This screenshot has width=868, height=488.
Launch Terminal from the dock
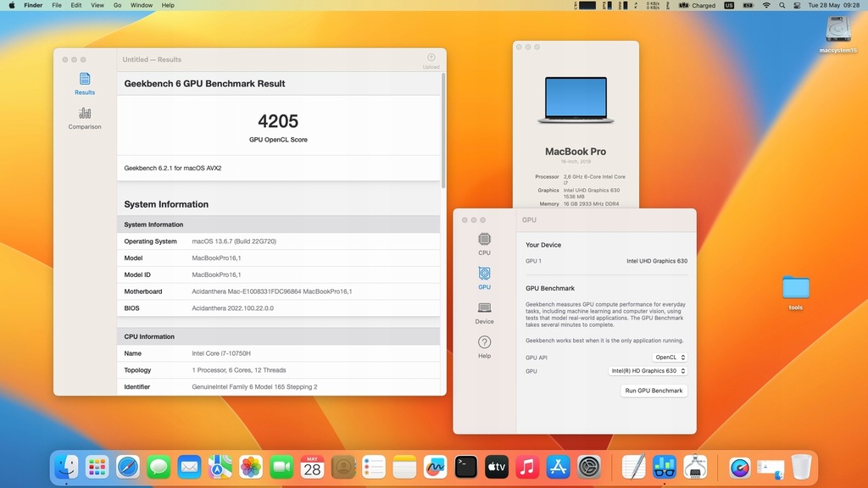[x=466, y=466]
